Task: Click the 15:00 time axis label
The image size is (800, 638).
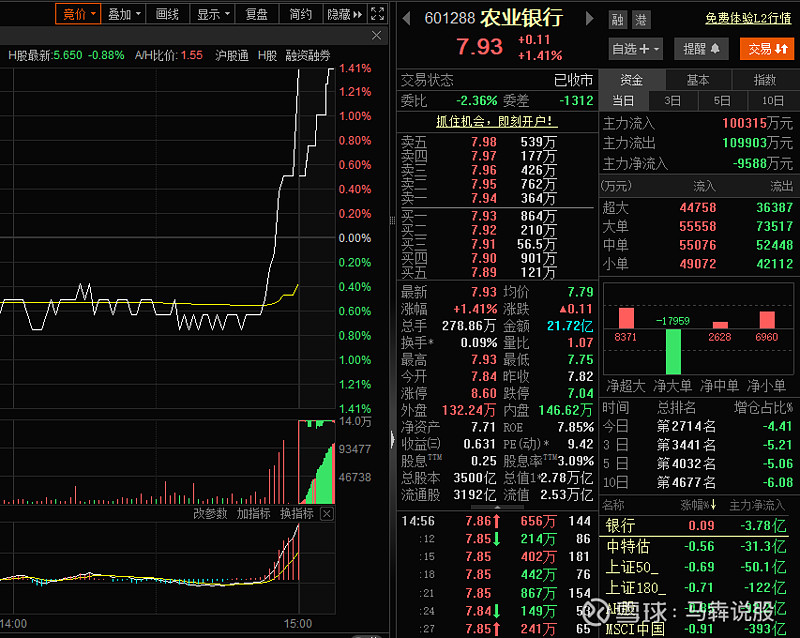Action: pyautogui.click(x=297, y=624)
